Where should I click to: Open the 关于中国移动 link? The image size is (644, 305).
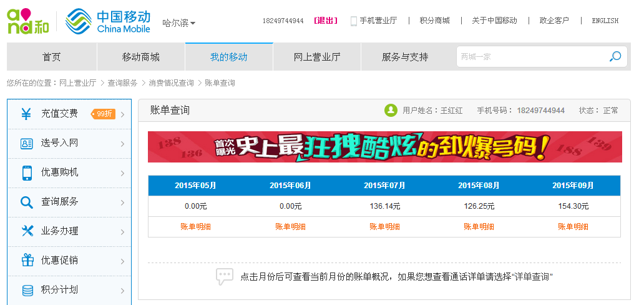494,21
